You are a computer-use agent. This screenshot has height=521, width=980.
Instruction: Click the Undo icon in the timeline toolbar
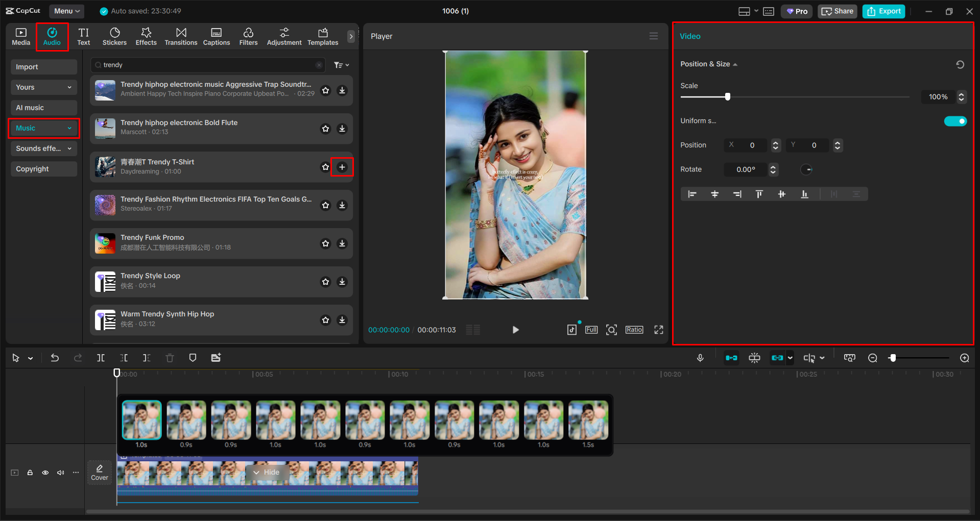[55, 358]
